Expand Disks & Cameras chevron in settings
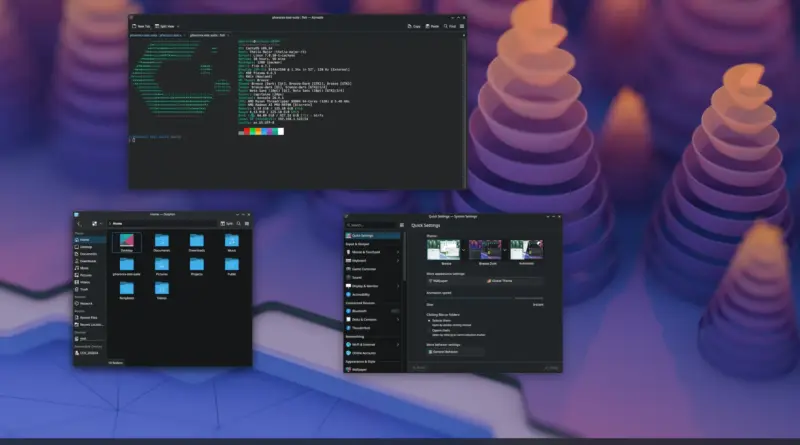 (398, 319)
